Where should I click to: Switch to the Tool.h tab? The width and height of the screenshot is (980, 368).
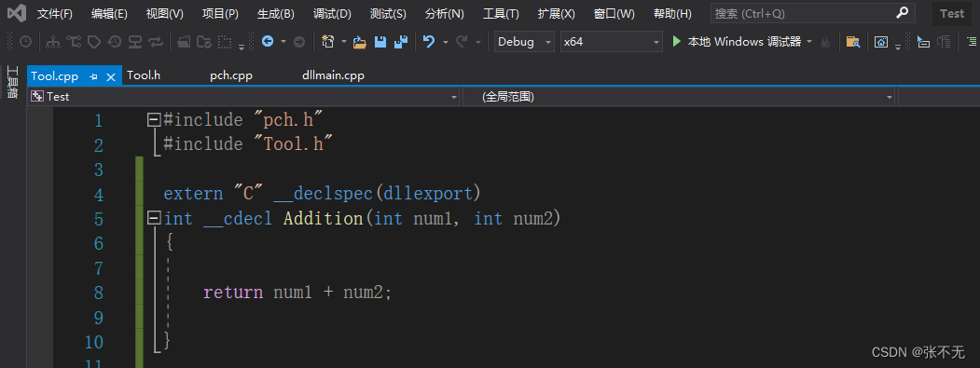pos(144,75)
